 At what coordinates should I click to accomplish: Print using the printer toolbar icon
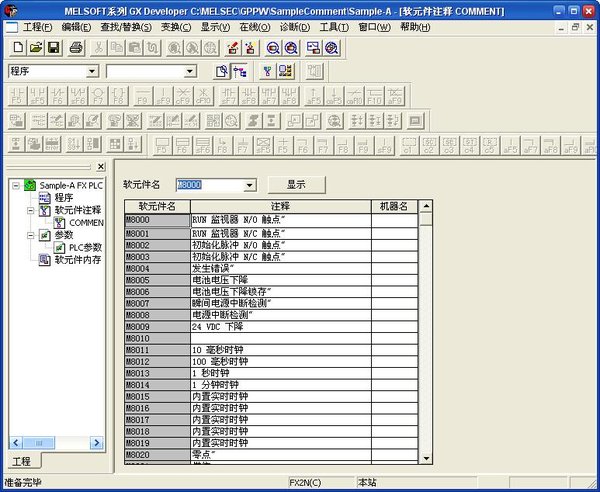76,48
